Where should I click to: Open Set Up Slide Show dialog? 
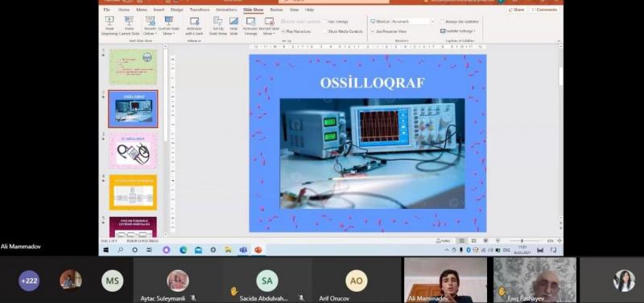click(217, 26)
